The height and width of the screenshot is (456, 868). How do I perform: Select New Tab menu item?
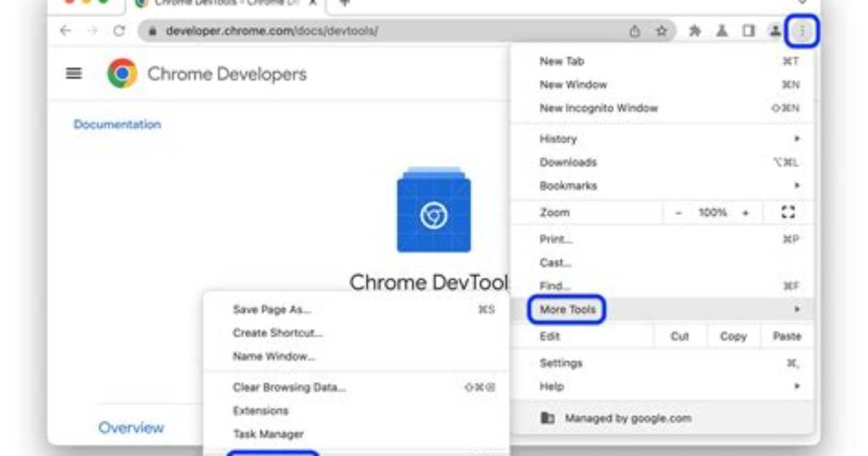coord(661,61)
